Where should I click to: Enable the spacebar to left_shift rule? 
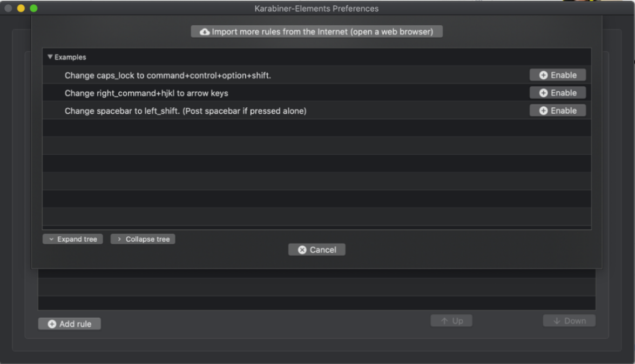pos(557,110)
